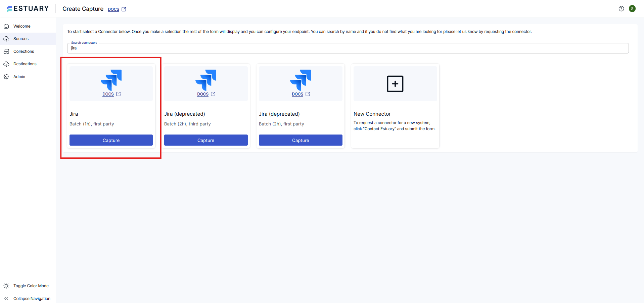This screenshot has width=644, height=303.
Task: Click 'Batch (2h), third party' text
Action: (187, 124)
